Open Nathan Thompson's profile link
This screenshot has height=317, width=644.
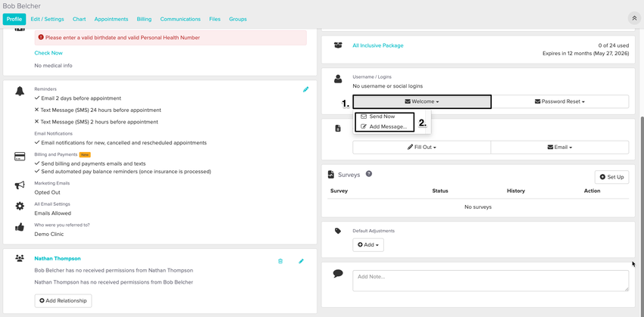[x=58, y=258]
